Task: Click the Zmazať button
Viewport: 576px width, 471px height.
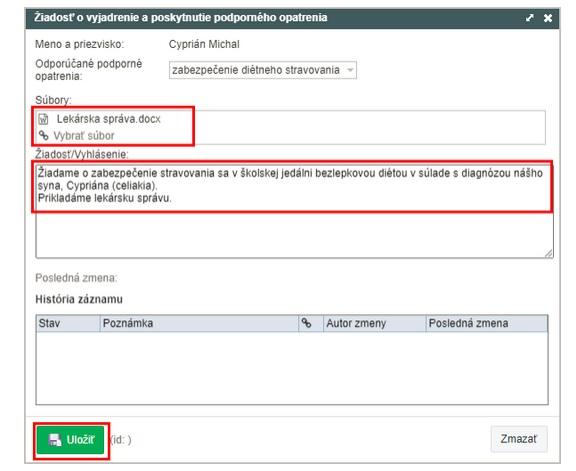Action: (519, 439)
